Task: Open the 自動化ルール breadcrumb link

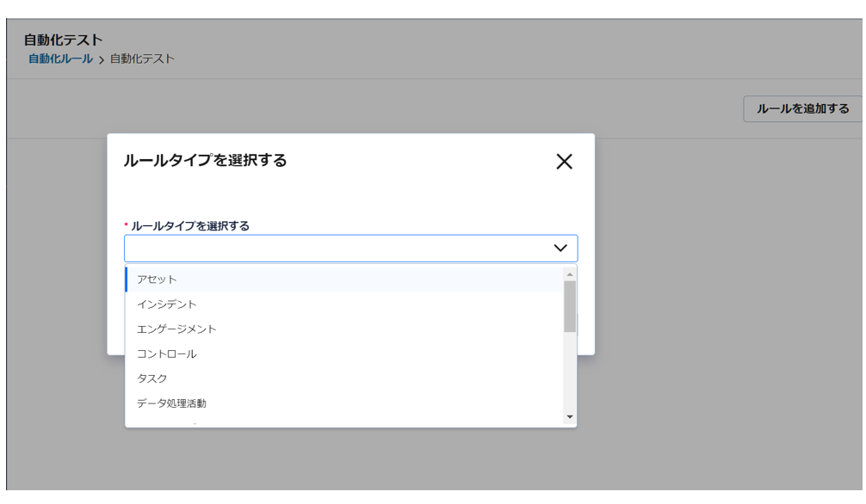Action: [x=61, y=58]
